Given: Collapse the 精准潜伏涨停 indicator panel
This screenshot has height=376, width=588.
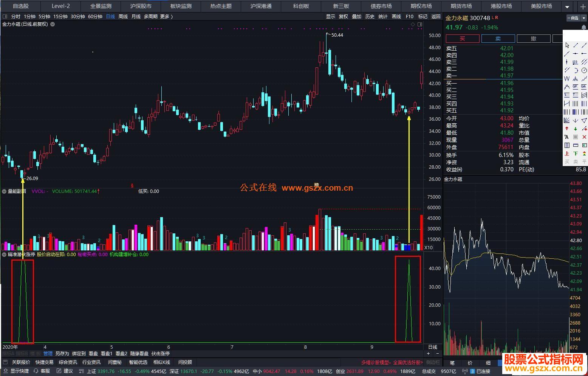Looking at the screenshot, I should [4, 255].
